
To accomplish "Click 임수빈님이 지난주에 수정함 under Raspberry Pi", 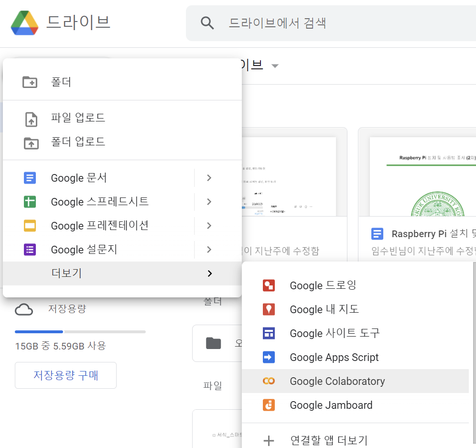I will (x=423, y=251).
